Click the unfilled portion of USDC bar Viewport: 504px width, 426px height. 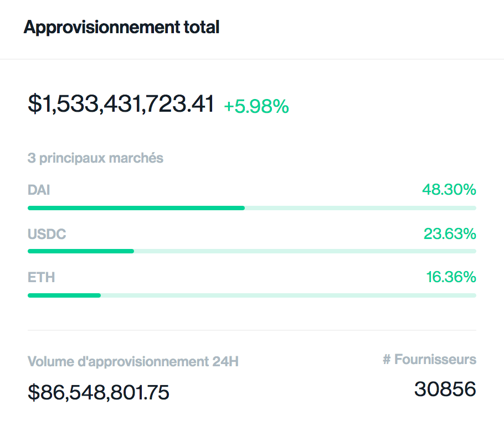click(x=305, y=251)
